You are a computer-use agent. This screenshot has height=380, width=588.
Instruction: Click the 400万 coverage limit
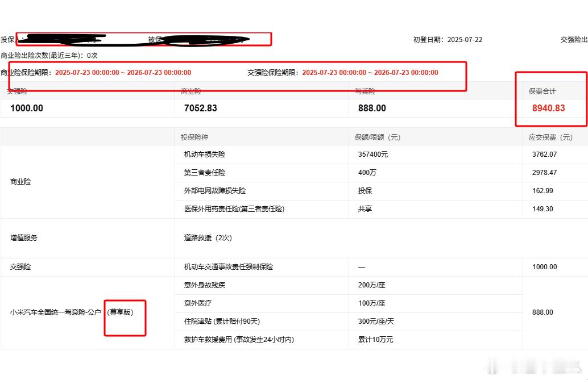tap(367, 173)
